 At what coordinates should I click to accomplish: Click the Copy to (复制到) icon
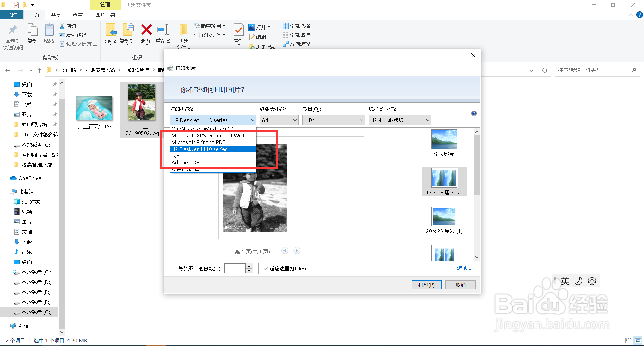coord(127,30)
